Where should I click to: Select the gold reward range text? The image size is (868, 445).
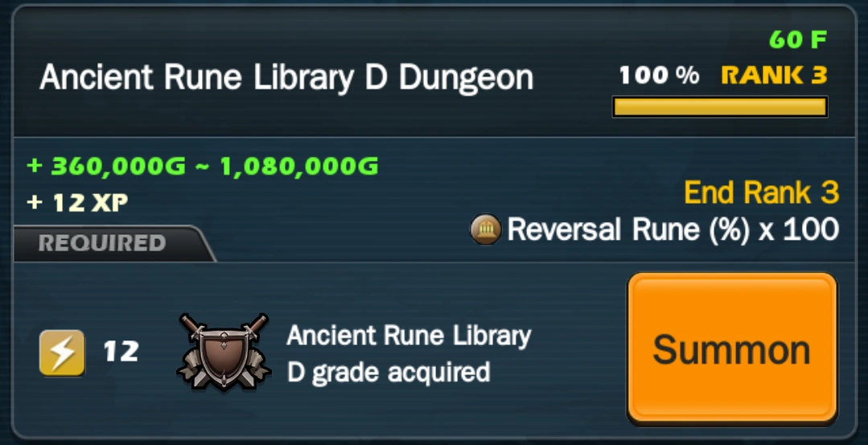click(x=203, y=166)
